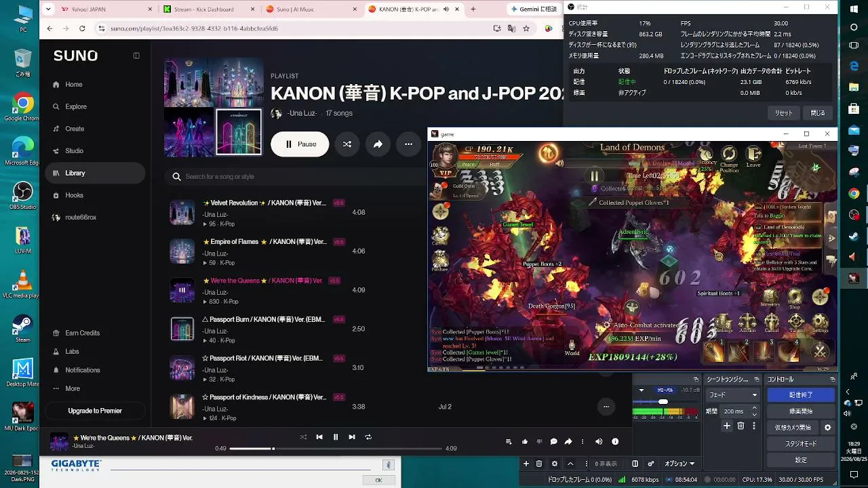Open Suno Notifications
This screenshot has height=488, width=868.
click(82, 370)
